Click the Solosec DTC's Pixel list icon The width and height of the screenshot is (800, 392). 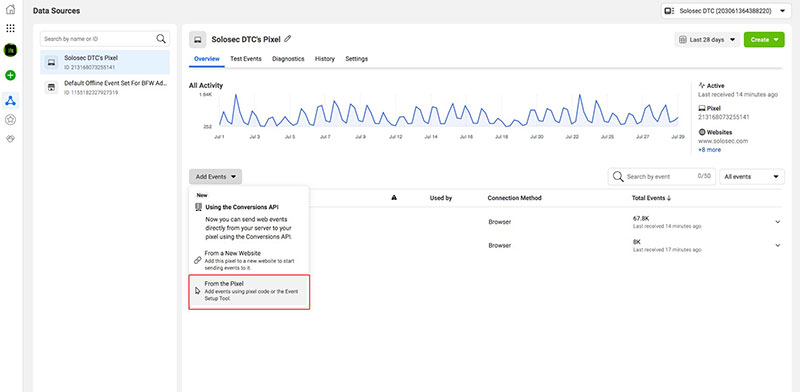51,62
